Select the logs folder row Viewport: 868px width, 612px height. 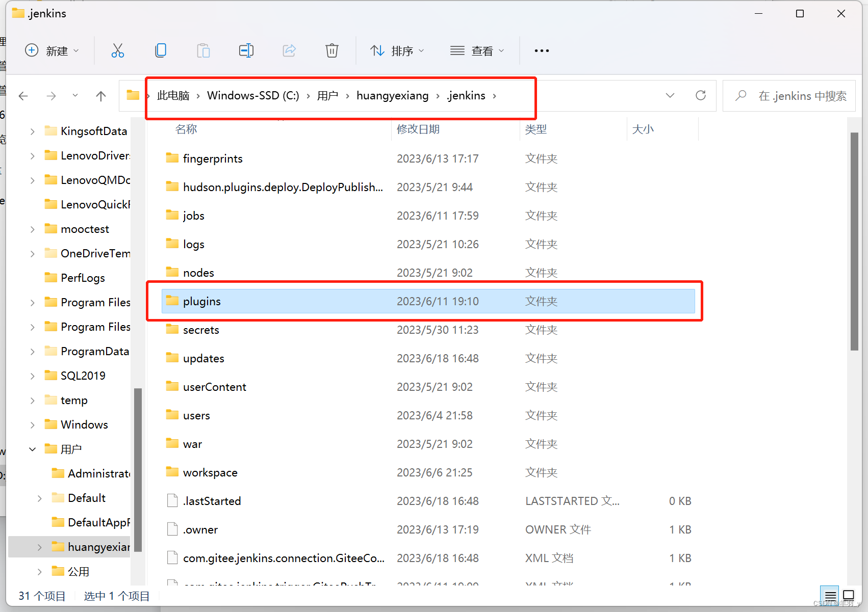click(x=428, y=244)
